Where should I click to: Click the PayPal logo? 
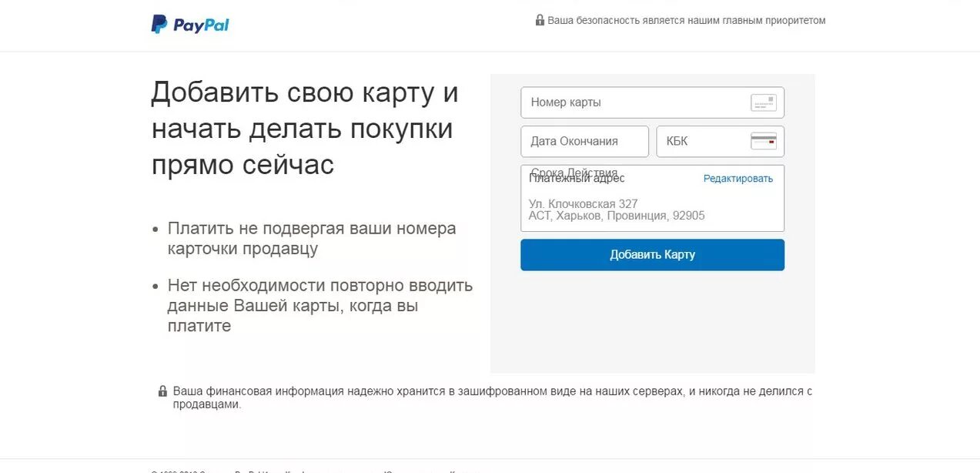point(190,25)
